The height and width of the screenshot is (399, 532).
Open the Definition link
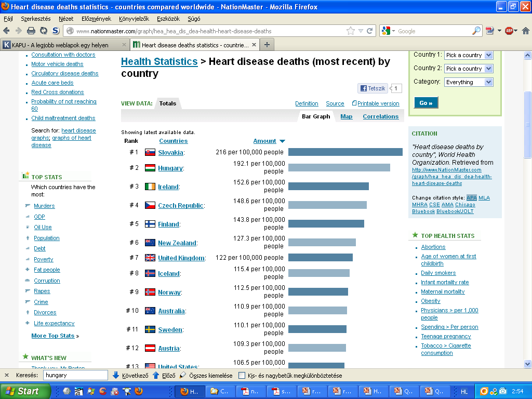307,103
